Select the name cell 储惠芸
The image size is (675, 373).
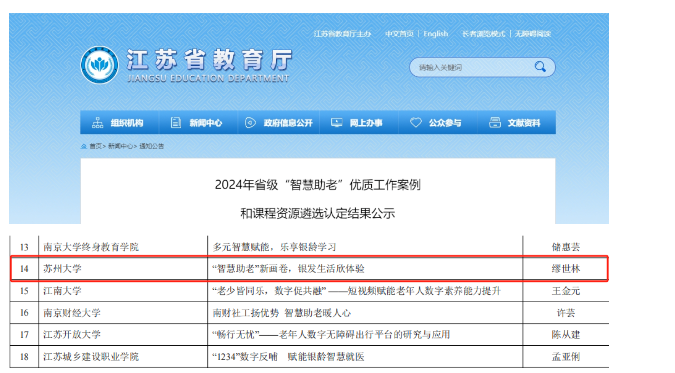pos(566,247)
